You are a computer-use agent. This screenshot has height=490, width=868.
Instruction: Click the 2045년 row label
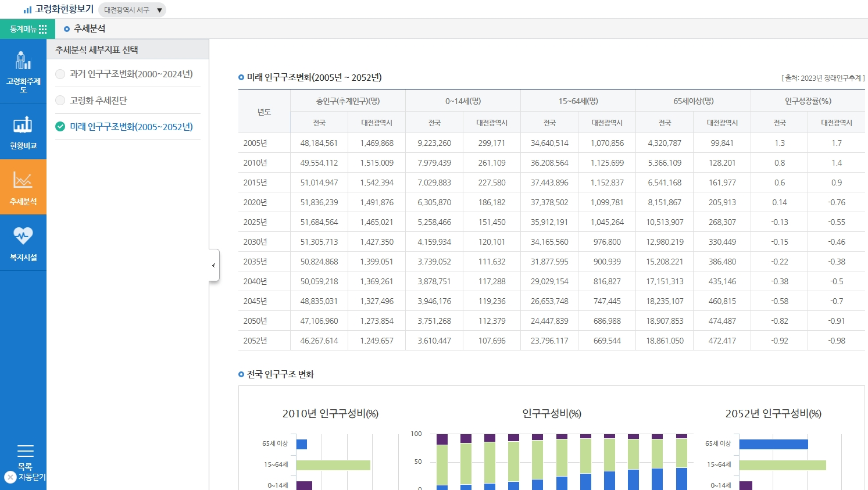tap(255, 301)
